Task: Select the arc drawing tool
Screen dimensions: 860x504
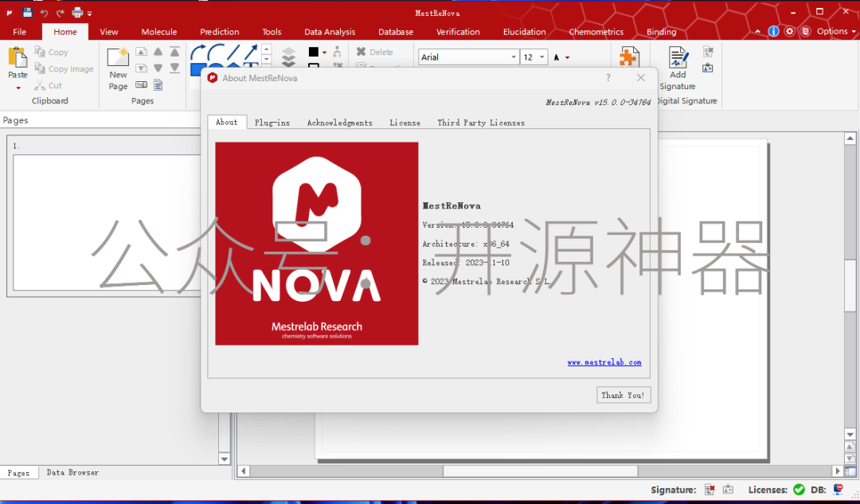Action: tap(216, 53)
